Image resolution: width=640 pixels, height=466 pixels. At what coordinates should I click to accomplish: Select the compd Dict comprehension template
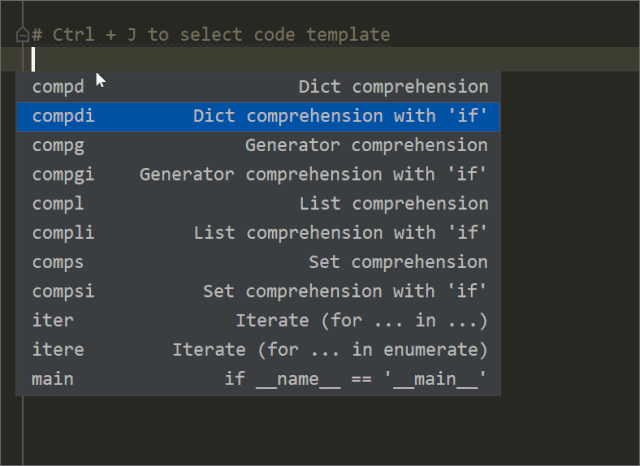[x=258, y=87]
